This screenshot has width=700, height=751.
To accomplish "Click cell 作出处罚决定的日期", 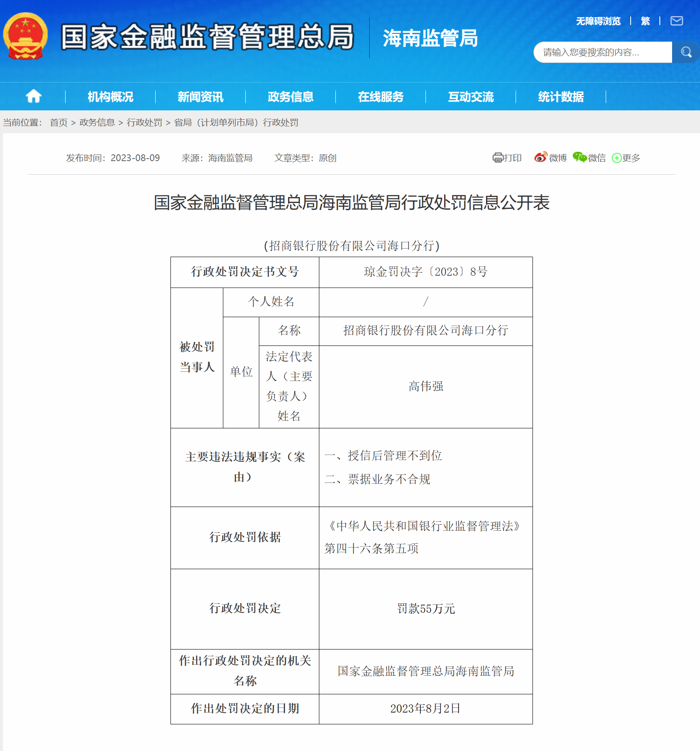I will [245, 709].
